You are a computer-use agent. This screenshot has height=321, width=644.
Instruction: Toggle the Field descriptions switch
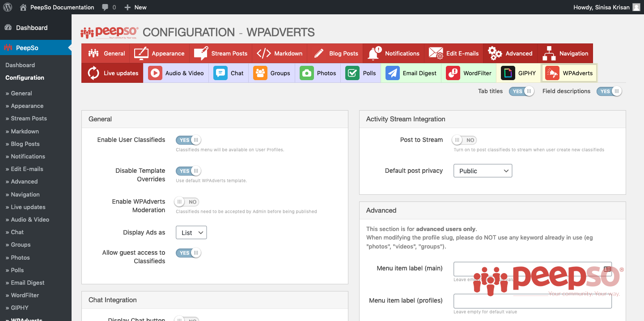tap(609, 91)
